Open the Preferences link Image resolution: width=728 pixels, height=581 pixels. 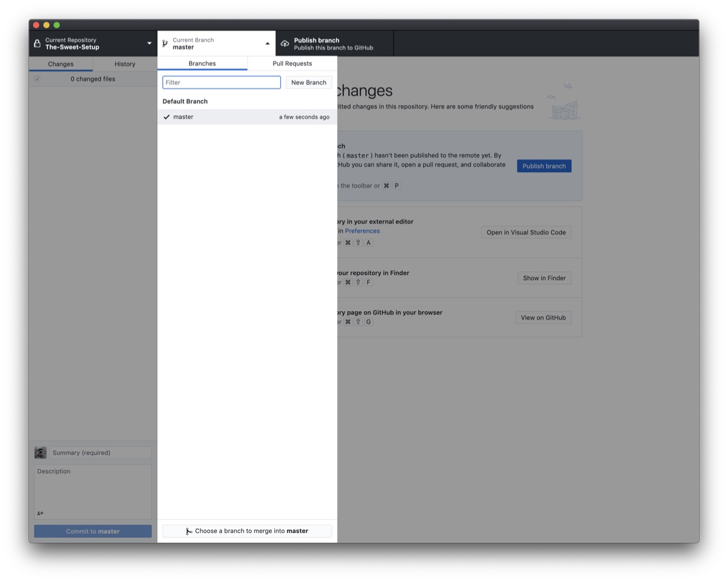[x=362, y=231]
